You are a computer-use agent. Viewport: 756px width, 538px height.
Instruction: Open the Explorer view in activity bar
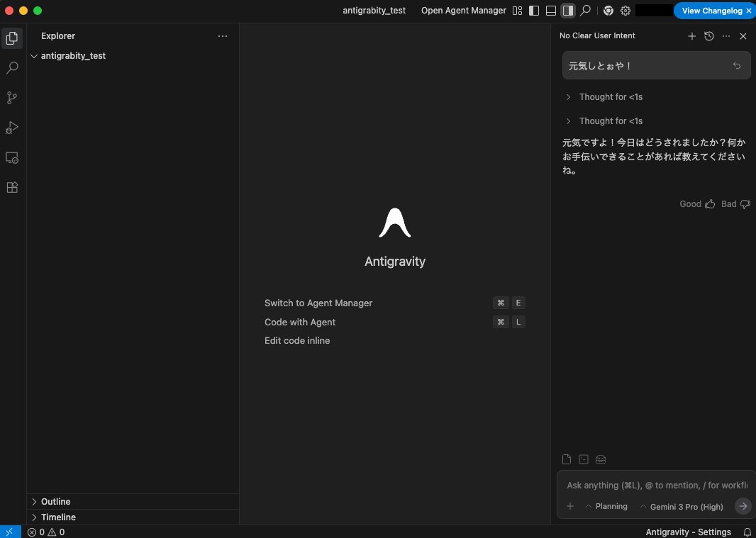(12, 38)
